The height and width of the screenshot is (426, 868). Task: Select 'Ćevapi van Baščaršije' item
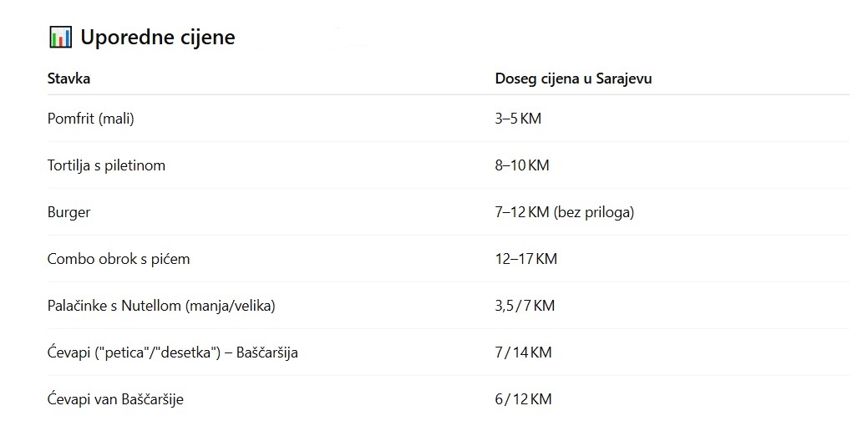pyautogui.click(x=115, y=399)
